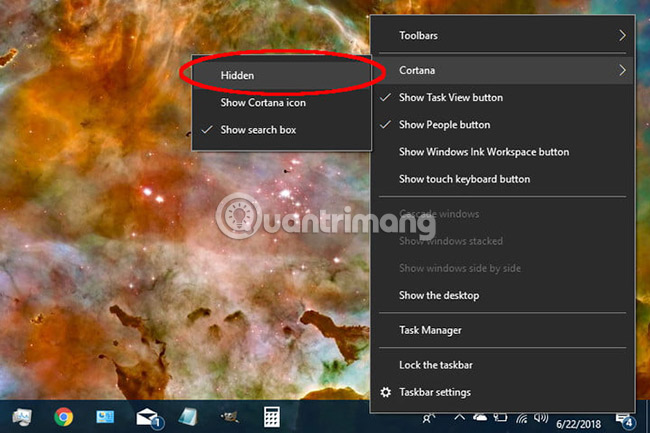
Task: Open the Mail app with unread badge
Action: [x=150, y=418]
